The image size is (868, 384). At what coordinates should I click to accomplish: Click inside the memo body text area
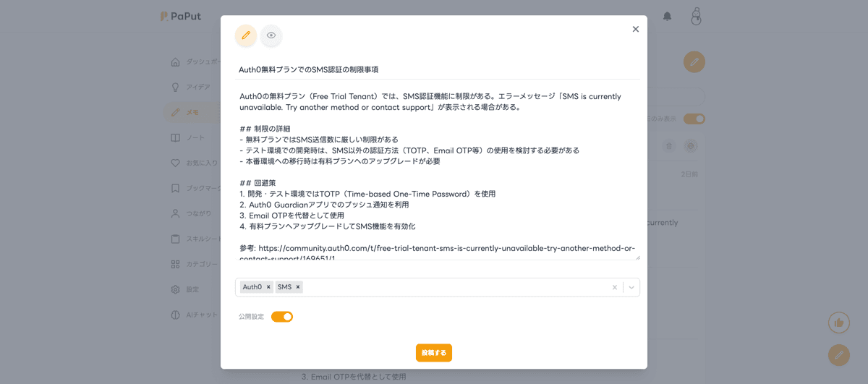[438, 172]
